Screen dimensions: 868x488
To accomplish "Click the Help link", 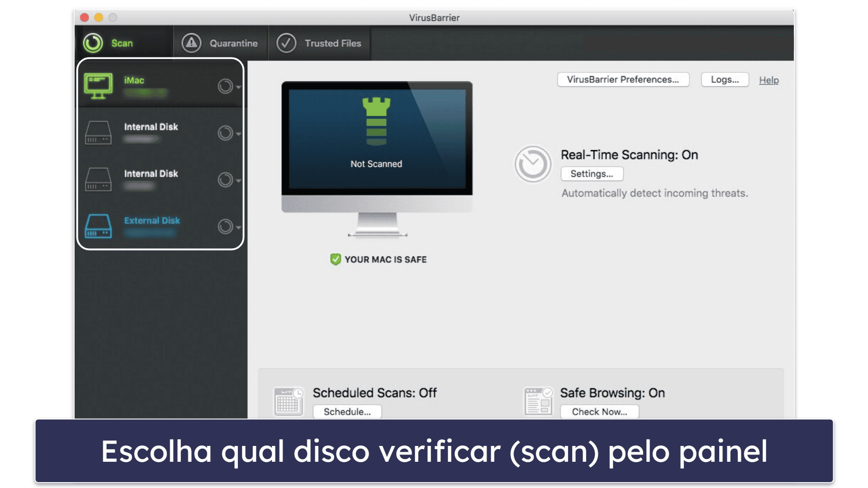I will [768, 80].
